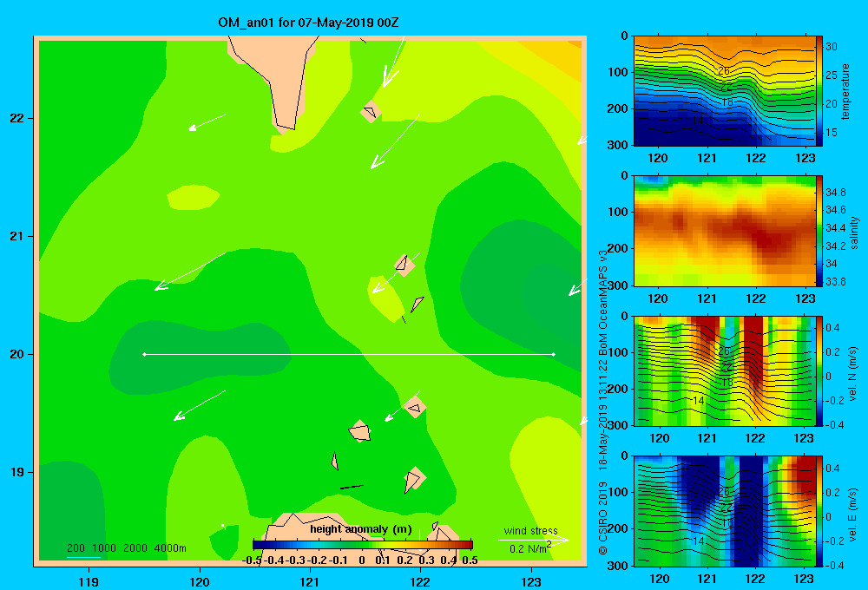The height and width of the screenshot is (590, 868).
Task: Click the Taiwan southern tip landmass
Action: [x=280, y=77]
